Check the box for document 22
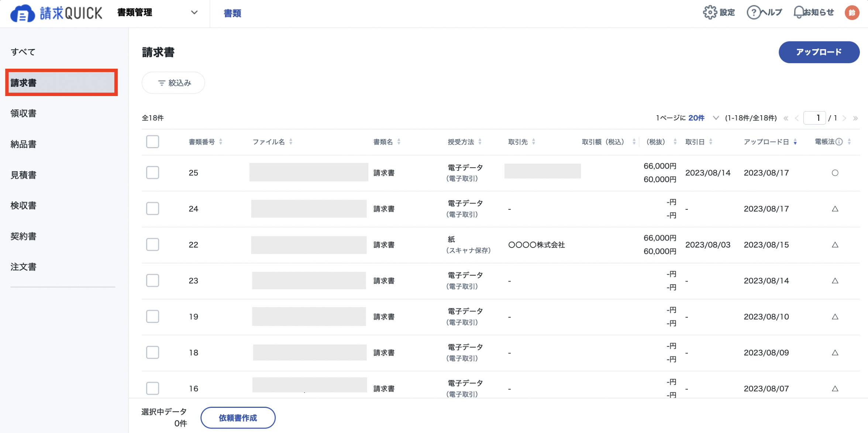Image resolution: width=868 pixels, height=433 pixels. (x=152, y=245)
